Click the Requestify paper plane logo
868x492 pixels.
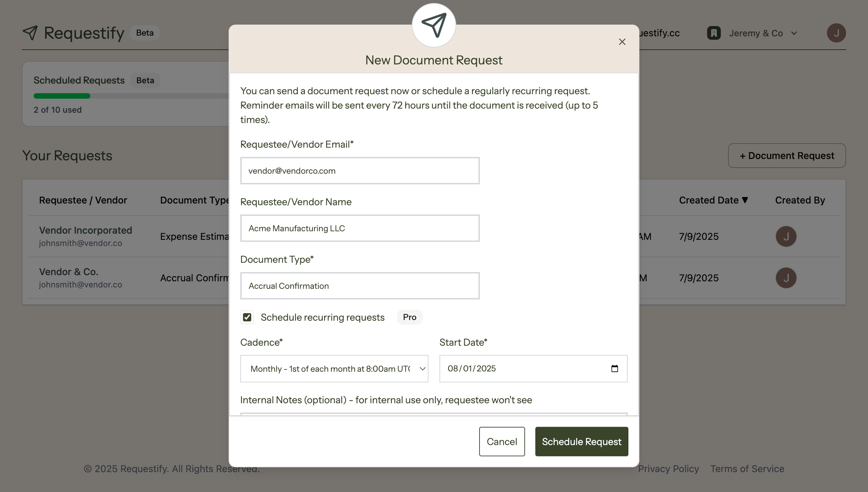pyautogui.click(x=30, y=33)
